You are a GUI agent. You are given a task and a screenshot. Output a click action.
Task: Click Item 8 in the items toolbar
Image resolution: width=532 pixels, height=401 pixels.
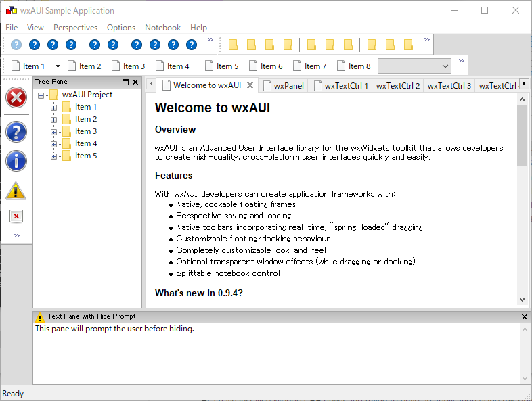coord(354,66)
